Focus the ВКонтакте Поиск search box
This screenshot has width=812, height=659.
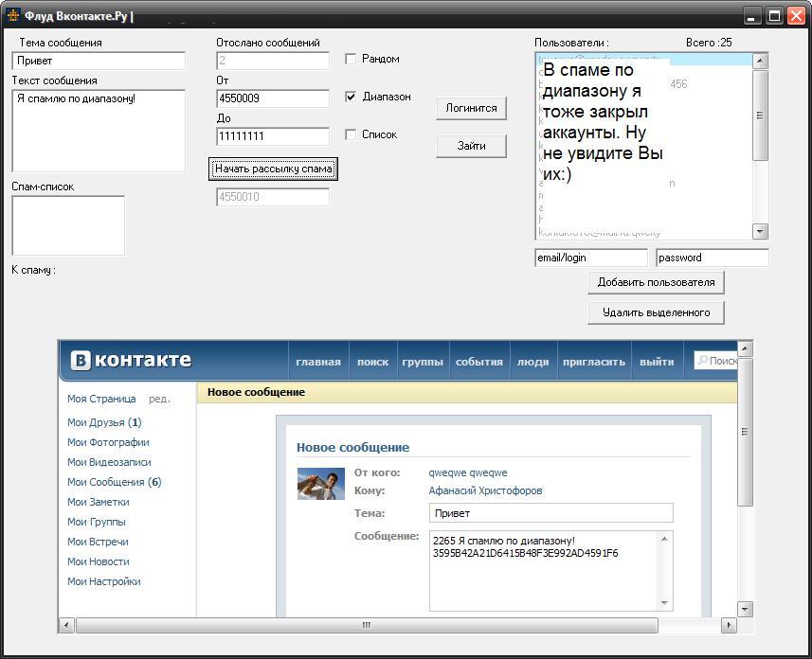(715, 361)
